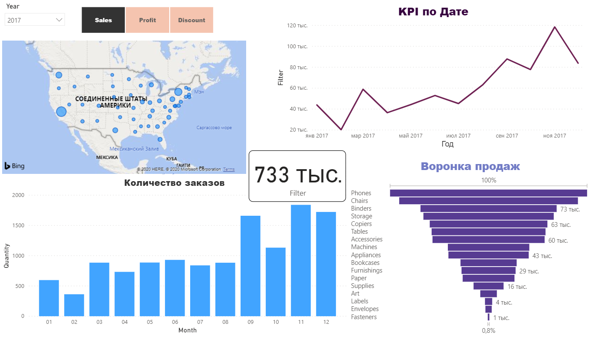
Task: Click the 733 тыс. Filter card
Action: [297, 176]
